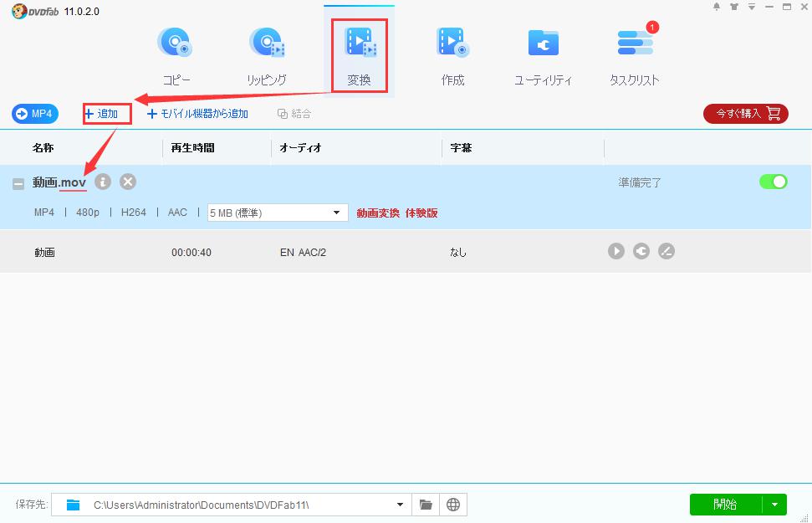Open the notification bell
812x523 pixels.
716,7
